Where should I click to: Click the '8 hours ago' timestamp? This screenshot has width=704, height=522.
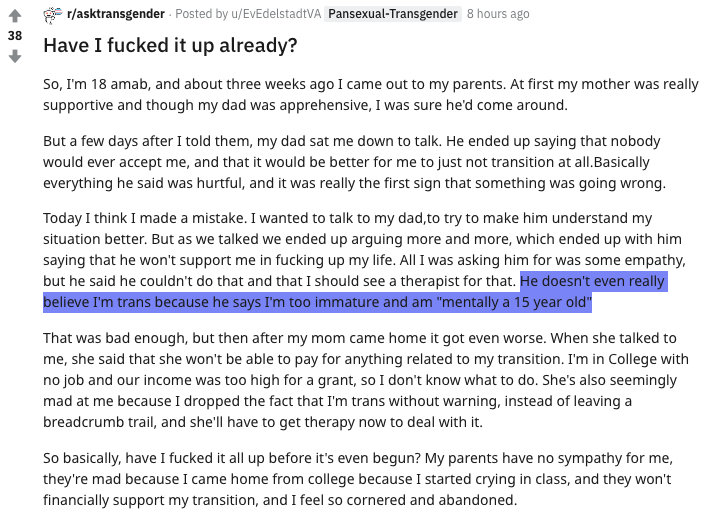(498, 14)
